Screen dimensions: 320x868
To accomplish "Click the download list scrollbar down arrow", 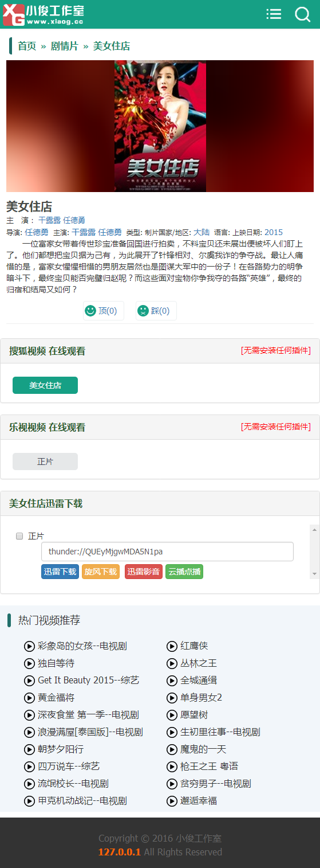I will pos(314,574).
